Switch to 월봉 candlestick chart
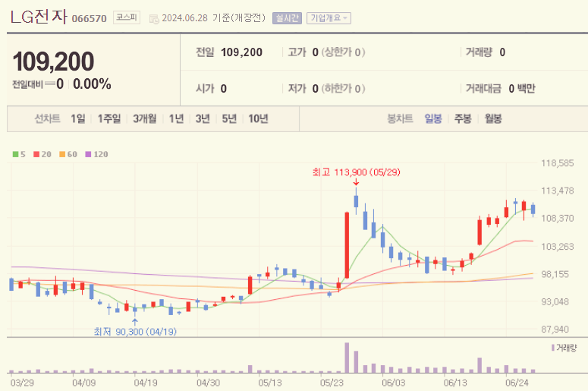This screenshot has width=588, height=391. 492,118
